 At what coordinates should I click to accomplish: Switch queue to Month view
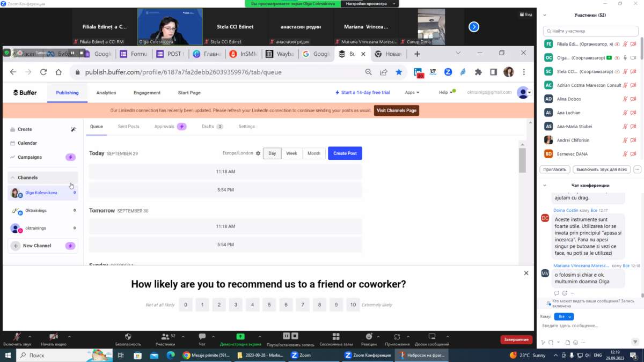[314, 153]
